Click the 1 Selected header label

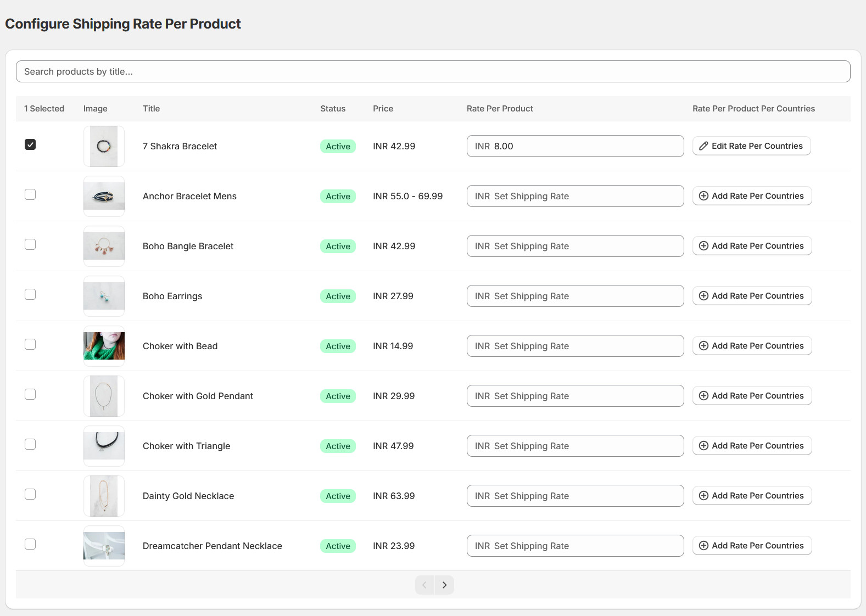(x=44, y=109)
